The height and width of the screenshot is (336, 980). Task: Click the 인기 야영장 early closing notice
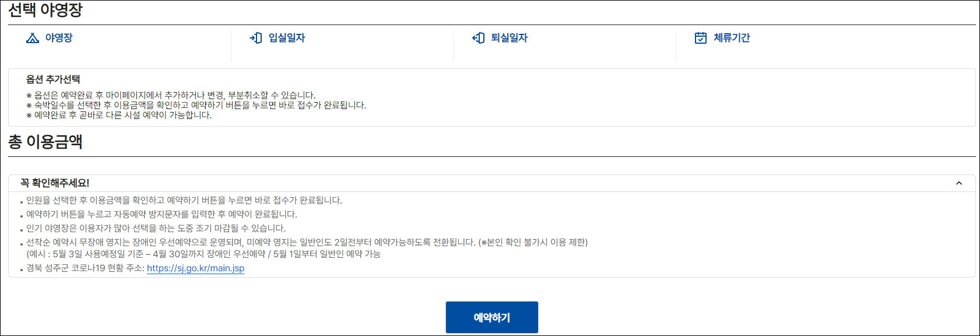pos(156,228)
